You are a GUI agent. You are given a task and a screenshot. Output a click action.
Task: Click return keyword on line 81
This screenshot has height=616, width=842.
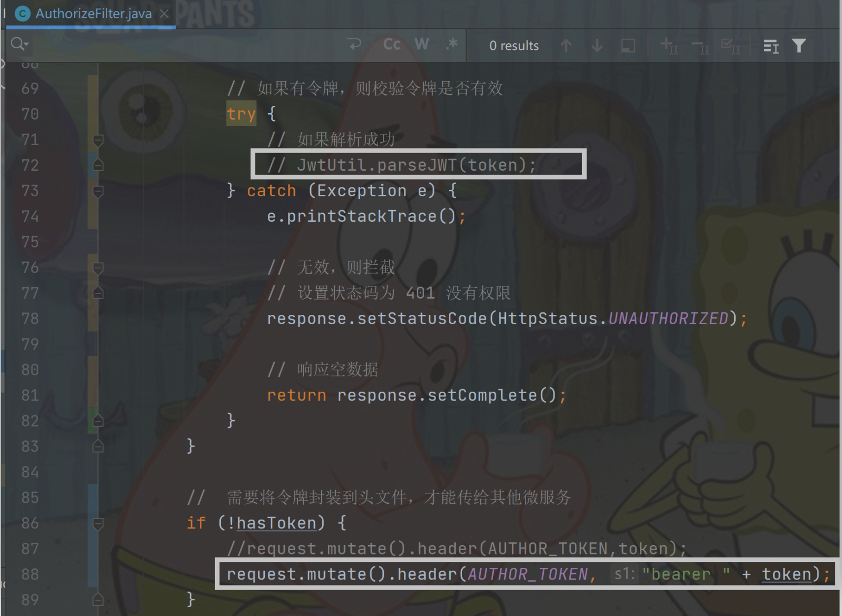click(x=296, y=396)
